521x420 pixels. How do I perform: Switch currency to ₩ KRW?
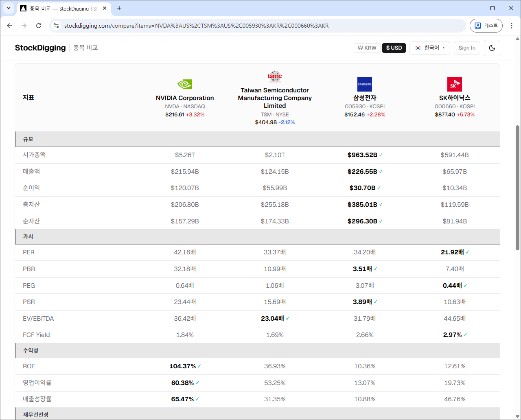(367, 48)
